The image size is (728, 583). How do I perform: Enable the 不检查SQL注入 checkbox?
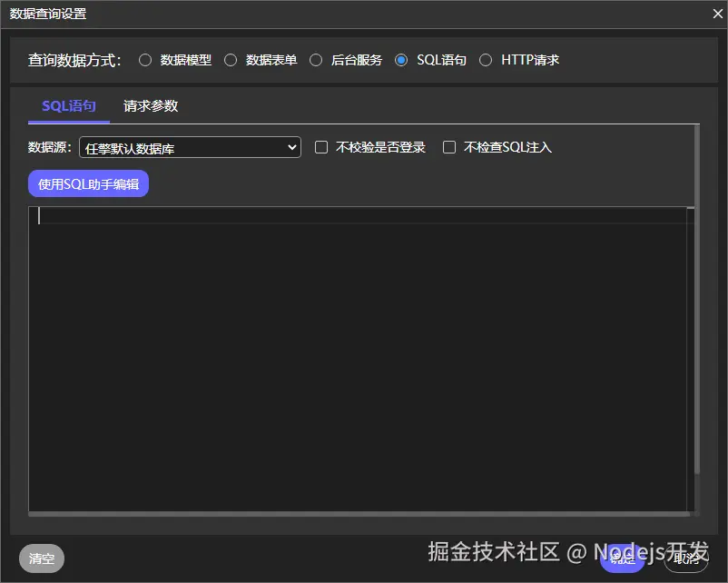point(449,147)
